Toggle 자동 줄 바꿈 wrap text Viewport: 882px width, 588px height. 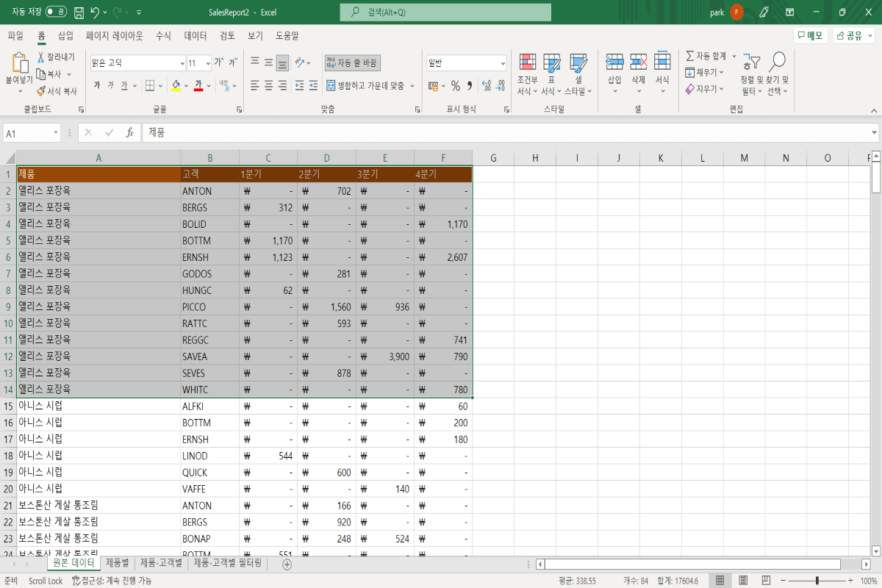point(353,63)
